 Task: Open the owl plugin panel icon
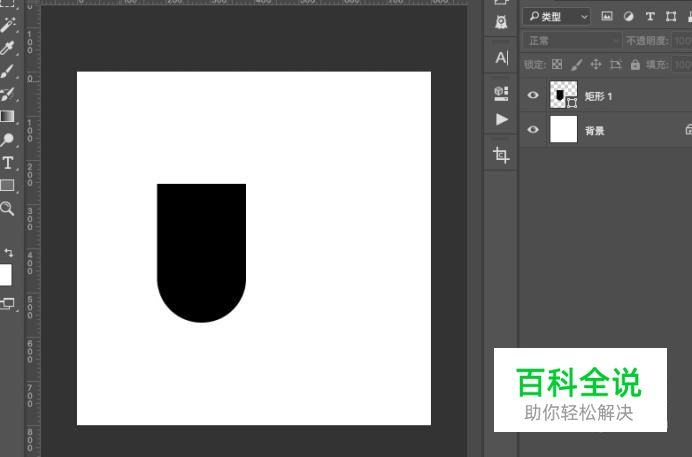(501, 22)
